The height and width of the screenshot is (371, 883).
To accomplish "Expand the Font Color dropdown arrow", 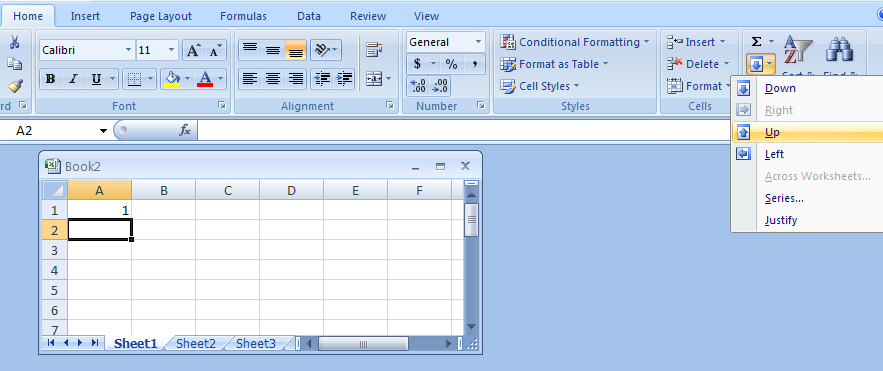I will click(221, 79).
